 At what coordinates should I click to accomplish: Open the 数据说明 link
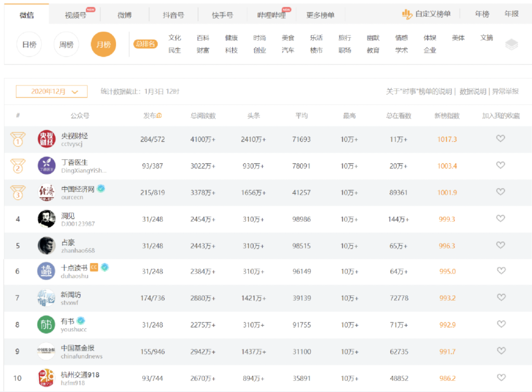click(x=473, y=92)
